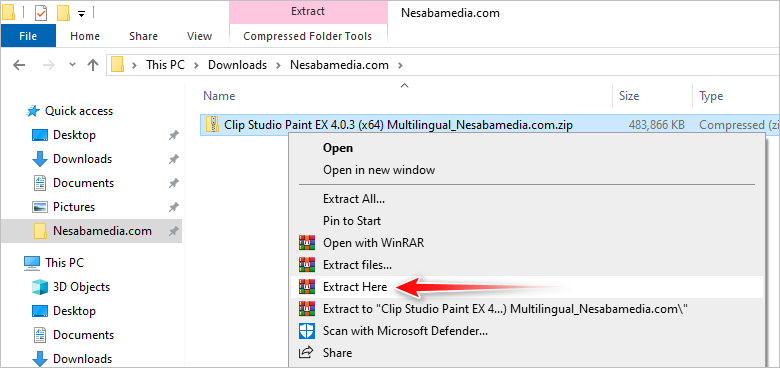Click the pin icon next to Downloads
Screen dimensions: 780x368
pos(173,159)
